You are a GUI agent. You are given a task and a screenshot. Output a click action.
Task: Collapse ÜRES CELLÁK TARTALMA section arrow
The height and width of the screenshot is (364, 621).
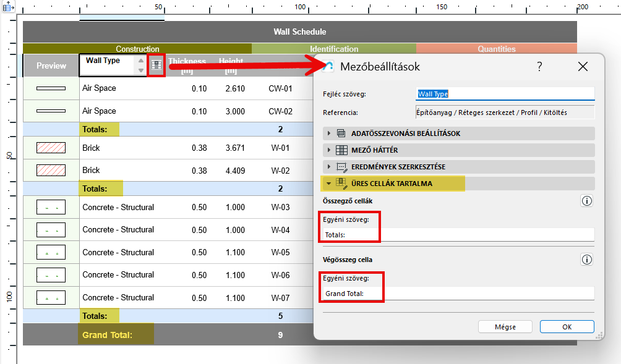328,184
